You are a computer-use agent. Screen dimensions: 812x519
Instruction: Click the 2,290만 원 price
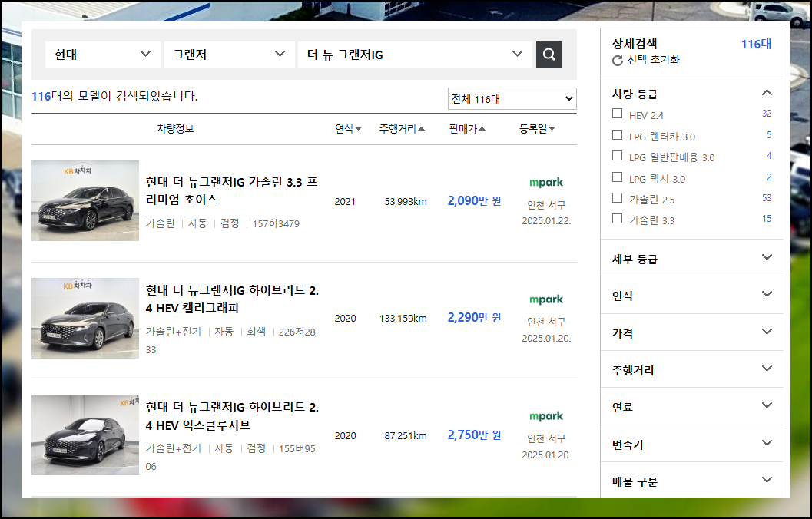(474, 317)
